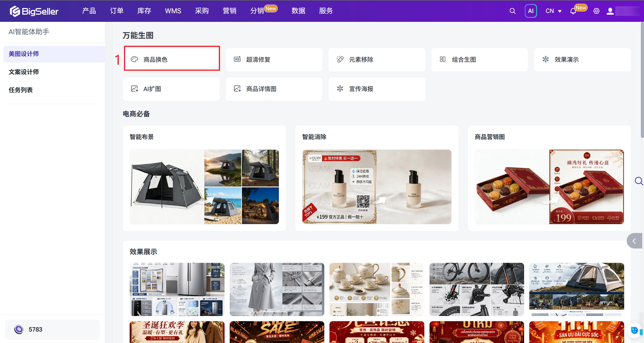Click the 商品换色 tool card
Viewport: 644px width, 343px height.
click(x=172, y=59)
